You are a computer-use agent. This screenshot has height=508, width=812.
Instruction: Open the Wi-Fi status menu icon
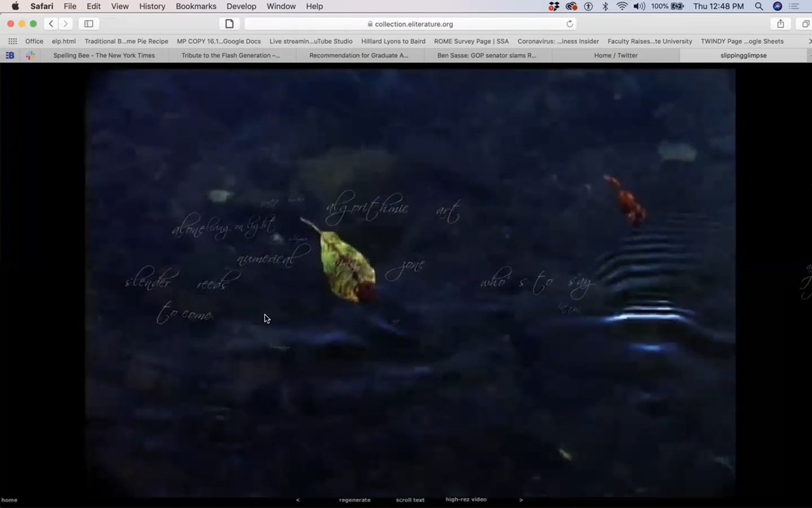click(x=622, y=6)
